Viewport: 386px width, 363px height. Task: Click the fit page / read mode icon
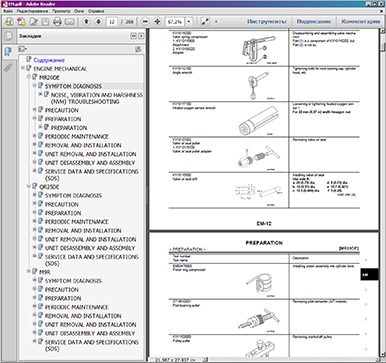click(x=205, y=22)
